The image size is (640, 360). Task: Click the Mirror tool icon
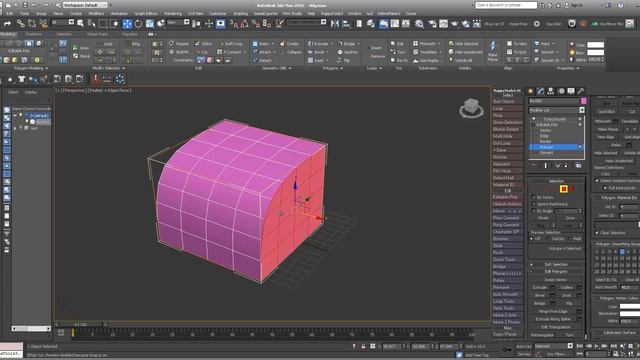[335, 24]
